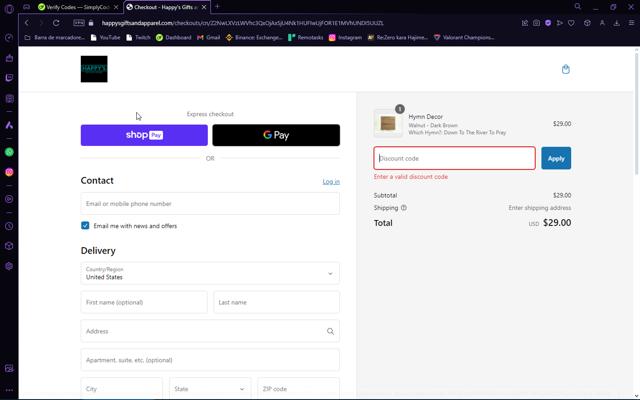Focus the Apartment, suite, etc. field
640x400 pixels.
click(x=210, y=360)
